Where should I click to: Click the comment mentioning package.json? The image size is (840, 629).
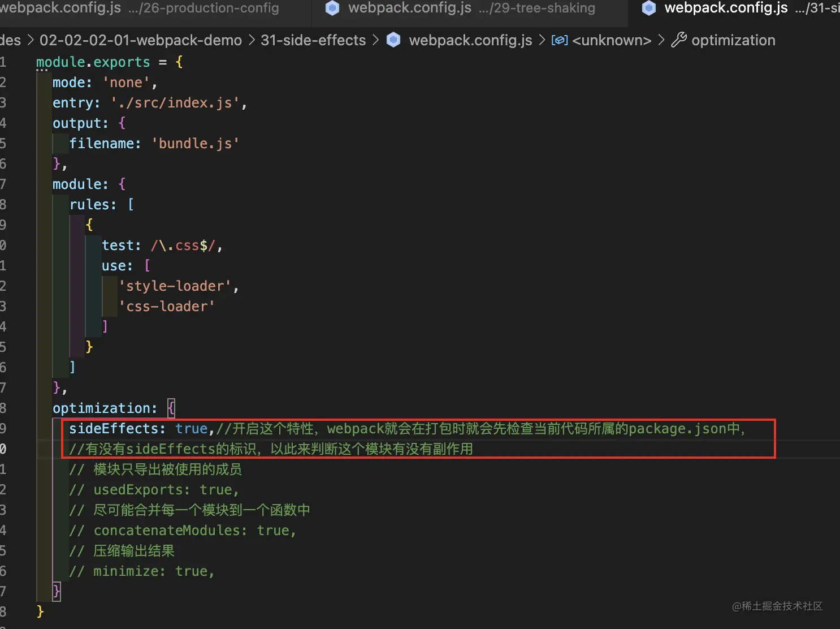(480, 428)
